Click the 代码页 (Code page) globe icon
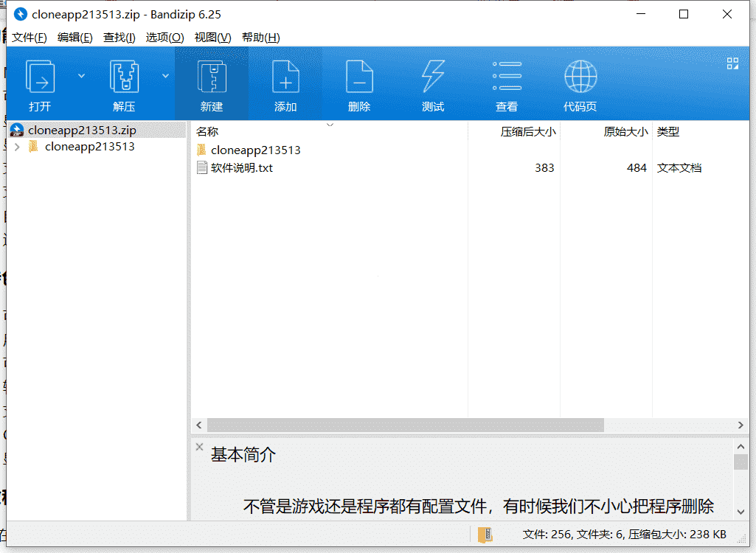The height and width of the screenshot is (553, 756). point(580,76)
